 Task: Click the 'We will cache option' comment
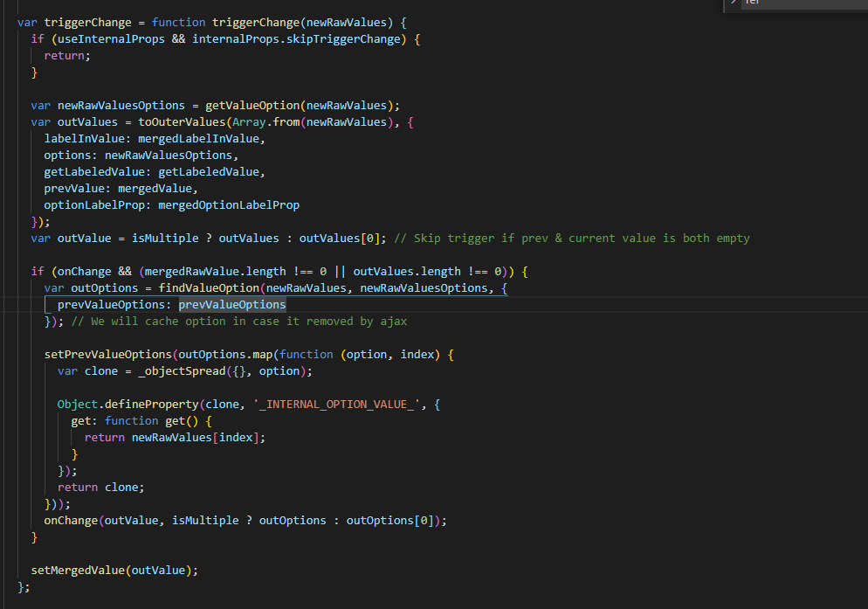pos(239,322)
